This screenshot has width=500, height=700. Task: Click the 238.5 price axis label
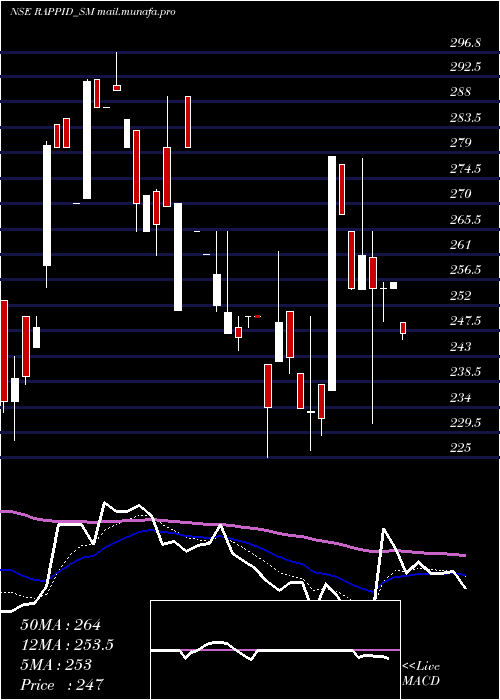465,372
